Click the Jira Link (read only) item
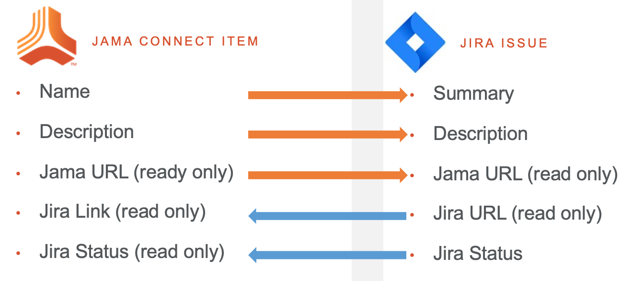 click(123, 212)
